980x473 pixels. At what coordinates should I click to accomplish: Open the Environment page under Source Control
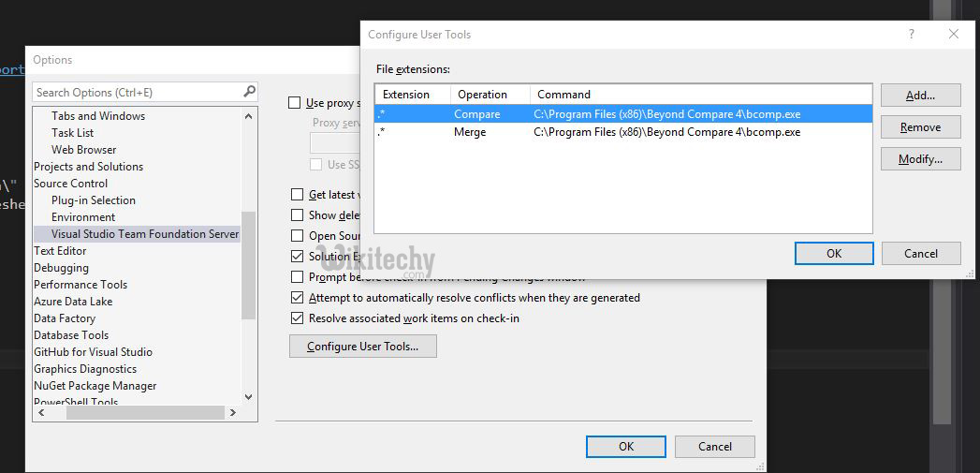pos(83,217)
